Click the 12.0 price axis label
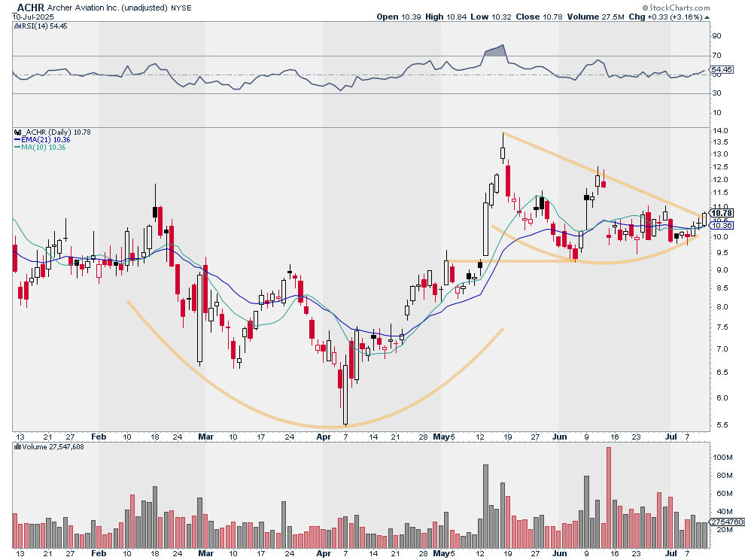Image resolution: width=745 pixels, height=560 pixels. pyautogui.click(x=720, y=180)
